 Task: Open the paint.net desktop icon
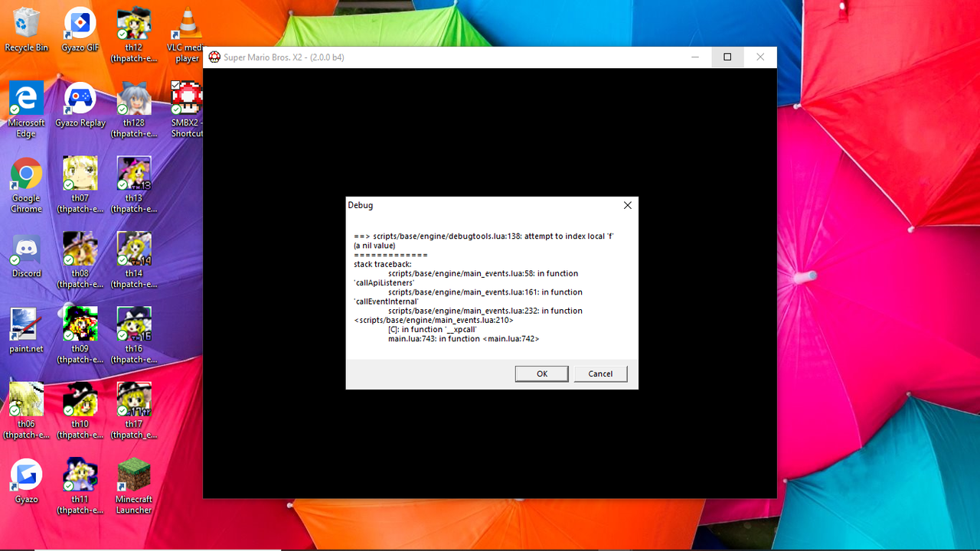(26, 331)
